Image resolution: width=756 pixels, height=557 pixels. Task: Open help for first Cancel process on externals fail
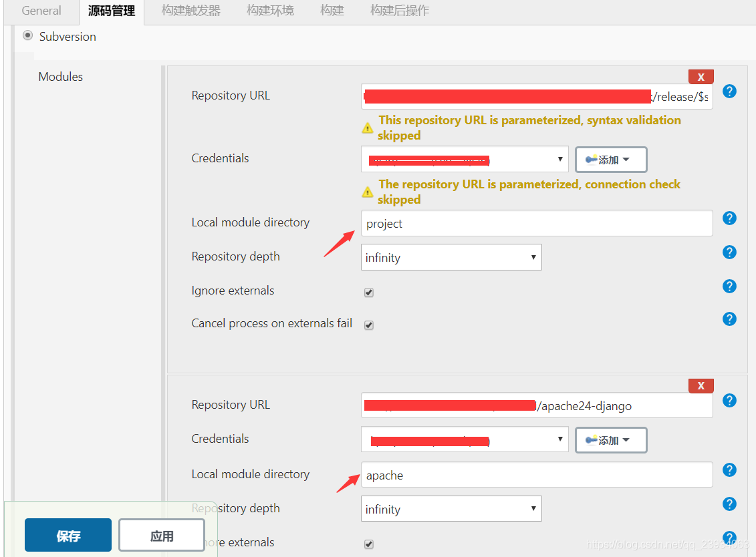point(729,319)
